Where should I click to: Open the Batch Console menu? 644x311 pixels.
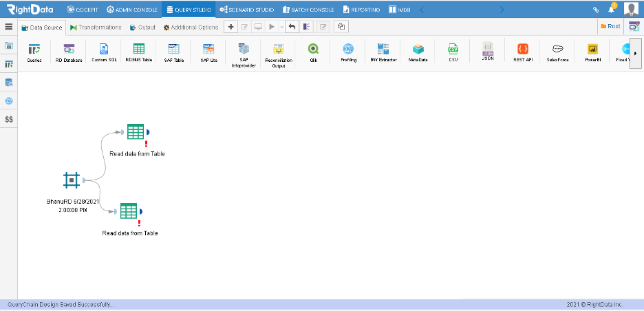point(308,10)
